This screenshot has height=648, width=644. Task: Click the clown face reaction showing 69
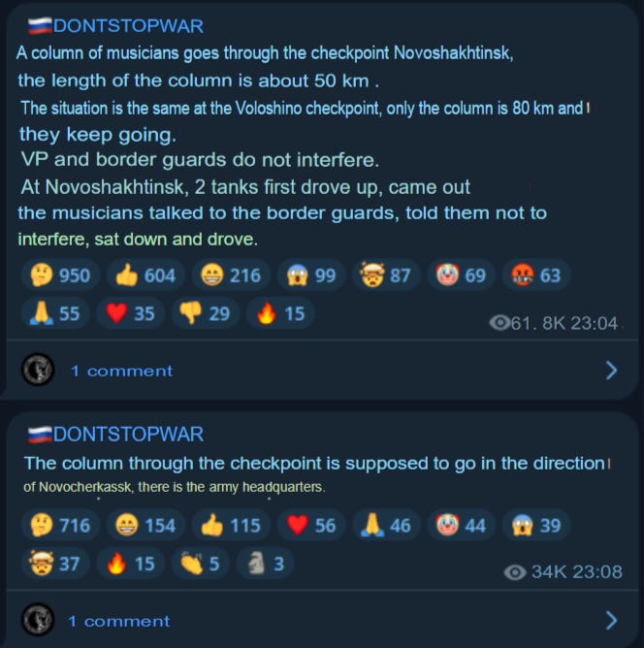[x=461, y=275]
